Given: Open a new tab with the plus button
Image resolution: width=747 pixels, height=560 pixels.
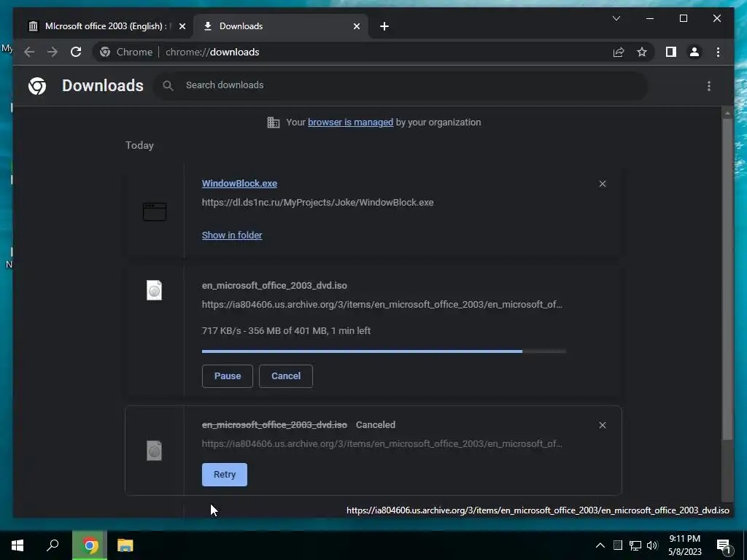Looking at the screenshot, I should pyautogui.click(x=384, y=26).
